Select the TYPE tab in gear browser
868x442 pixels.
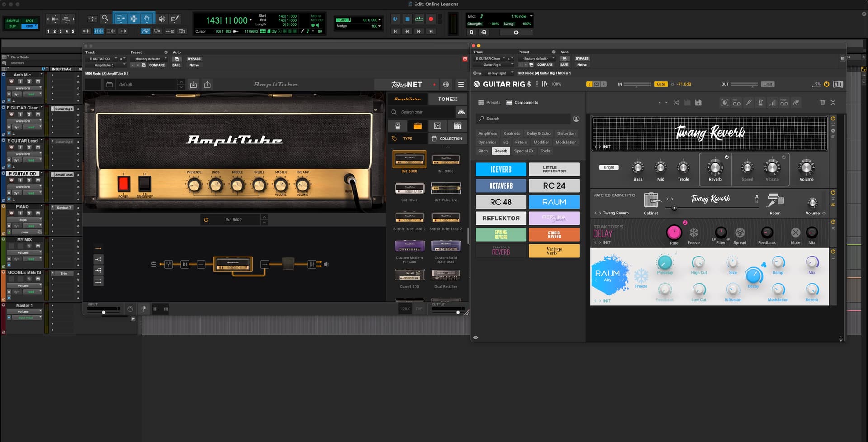click(x=407, y=138)
